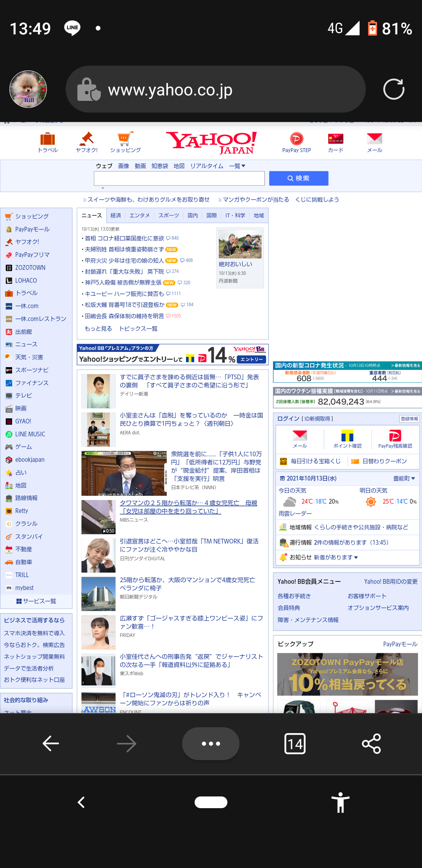Open 絶対おいしい news photo thumbnail
Screen dimensions: 422x868
tap(240, 244)
